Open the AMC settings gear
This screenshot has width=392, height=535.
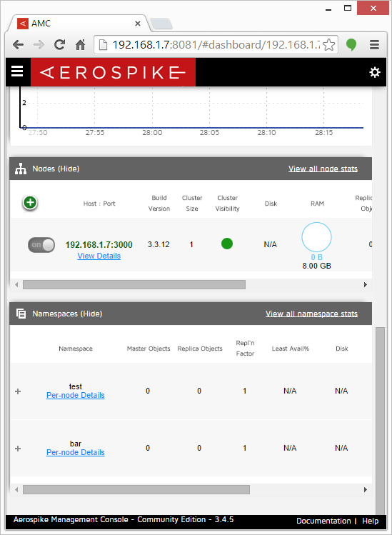coord(375,72)
